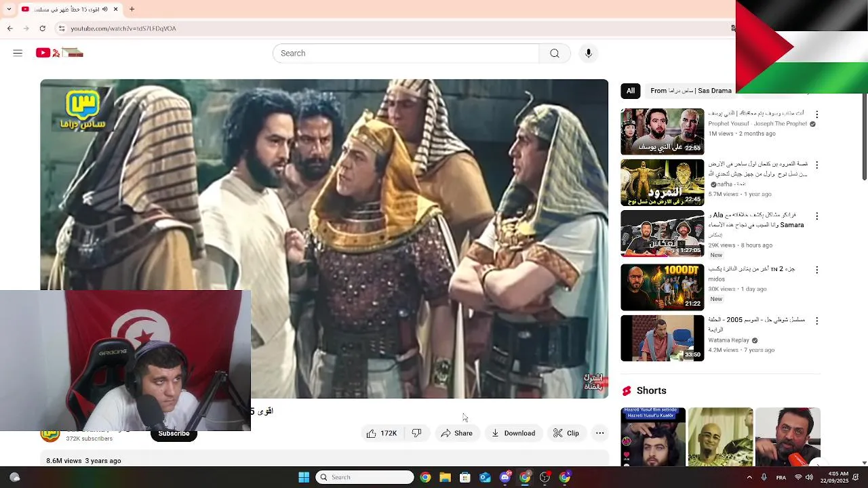868x488 pixels.
Task: Go to YouTube home via logo
Action: (x=60, y=53)
